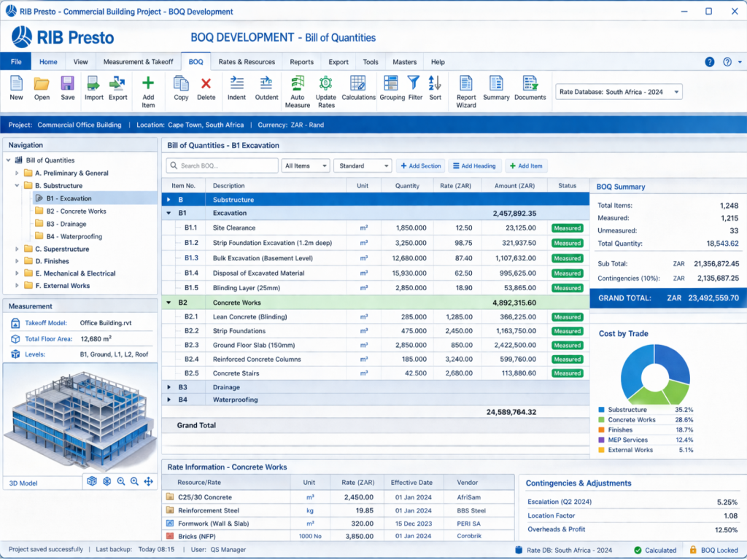747x560 pixels.
Task: Select B4 - Waterproofing tree item
Action: [x=74, y=236]
